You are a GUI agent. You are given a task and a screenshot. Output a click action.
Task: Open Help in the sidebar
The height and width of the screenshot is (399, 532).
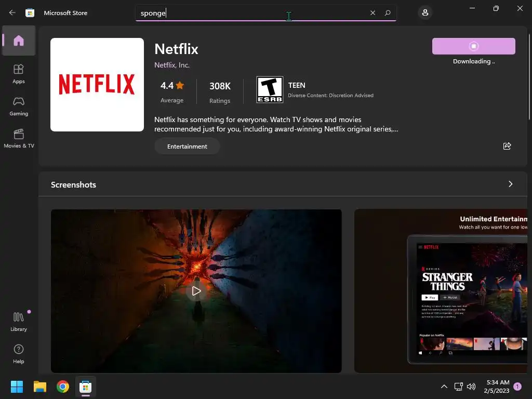point(19,354)
